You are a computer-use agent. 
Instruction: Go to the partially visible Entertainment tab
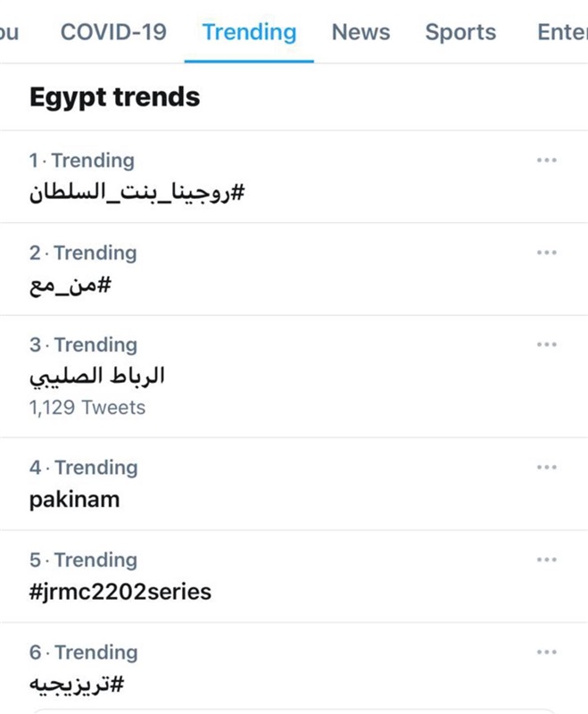562,32
